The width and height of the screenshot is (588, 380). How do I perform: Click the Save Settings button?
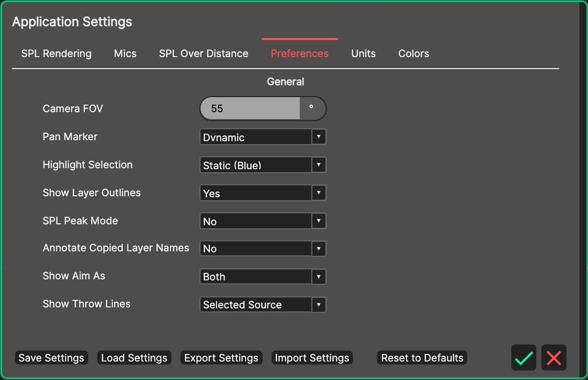(x=51, y=358)
